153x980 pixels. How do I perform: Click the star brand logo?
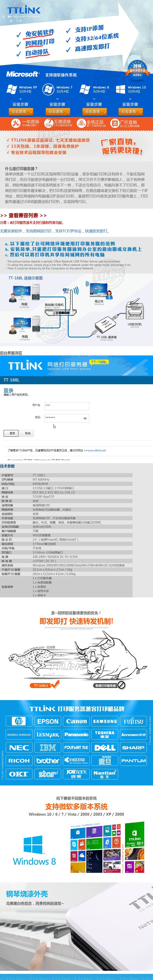pyautogui.click(x=48, y=774)
